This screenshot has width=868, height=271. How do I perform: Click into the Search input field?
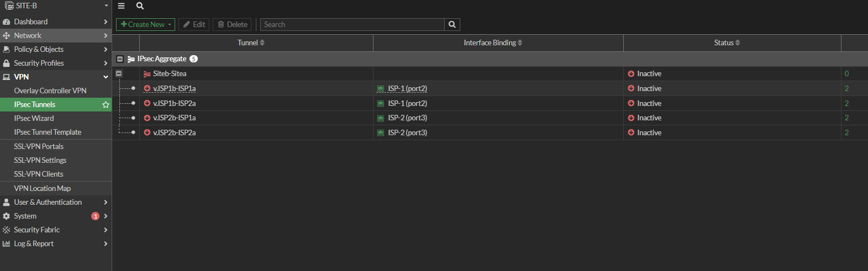(353, 24)
